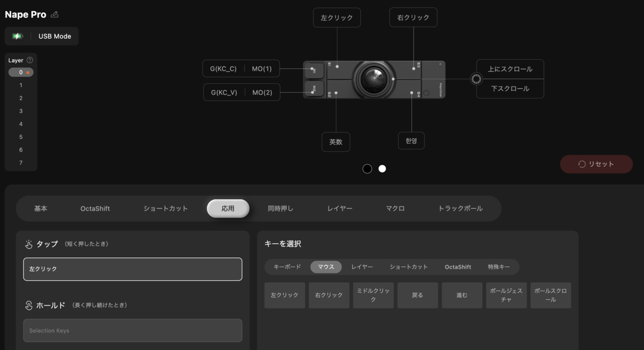Select layer 6 in the Layer list
Viewport: 644px width, 350px height.
pos(21,150)
